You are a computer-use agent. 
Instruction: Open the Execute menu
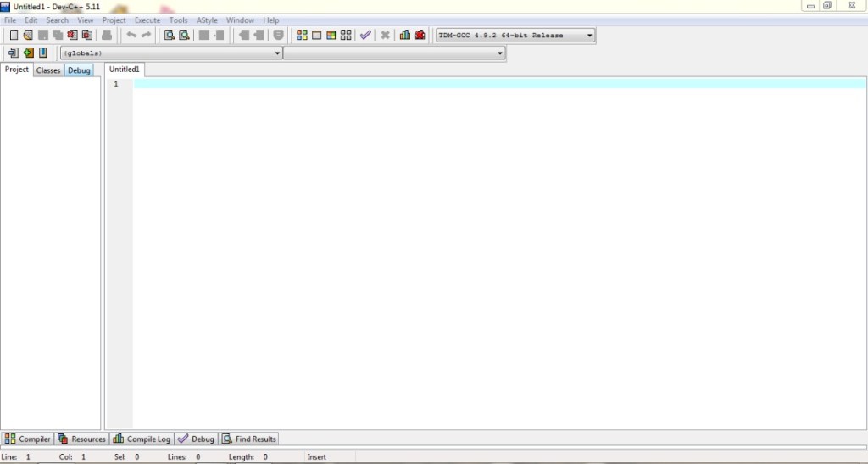147,20
